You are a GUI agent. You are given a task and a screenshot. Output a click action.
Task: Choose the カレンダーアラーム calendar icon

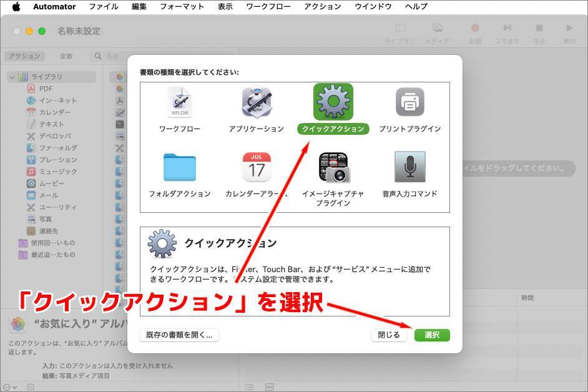pyautogui.click(x=257, y=167)
